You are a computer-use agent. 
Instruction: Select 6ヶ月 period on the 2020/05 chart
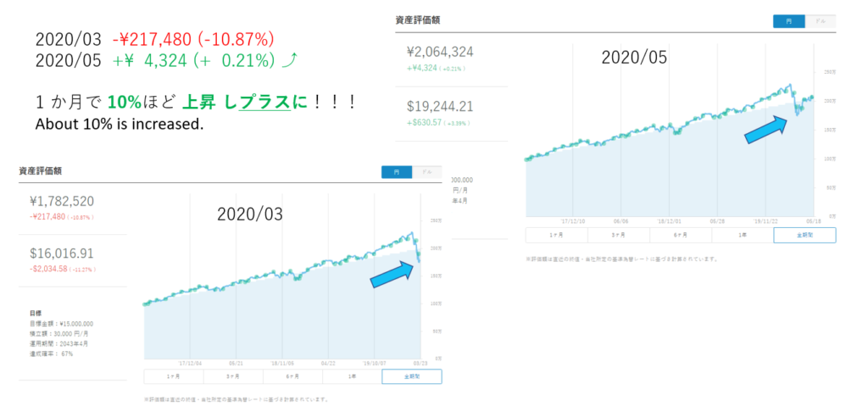pyautogui.click(x=681, y=235)
